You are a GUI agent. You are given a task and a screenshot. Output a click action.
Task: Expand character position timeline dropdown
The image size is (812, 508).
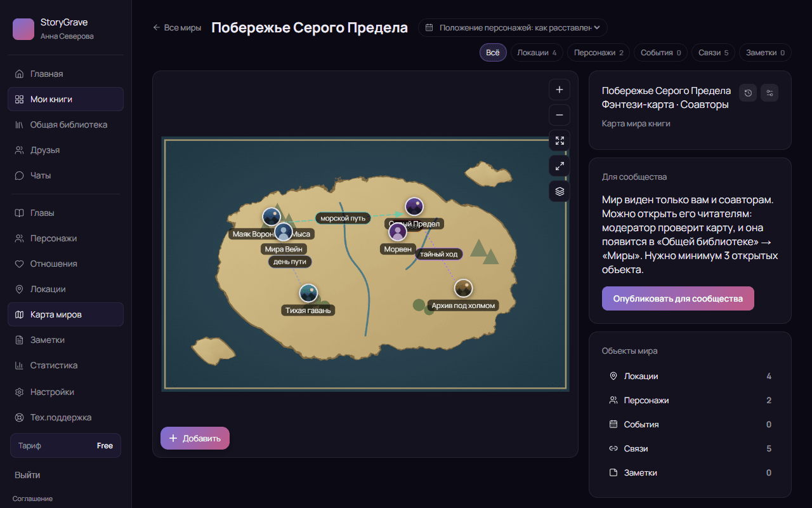[x=513, y=28]
